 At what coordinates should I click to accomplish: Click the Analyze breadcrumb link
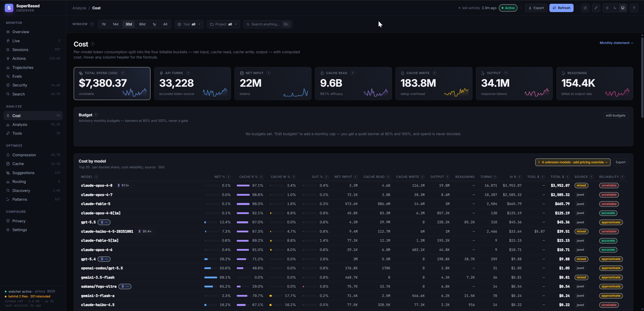(79, 8)
